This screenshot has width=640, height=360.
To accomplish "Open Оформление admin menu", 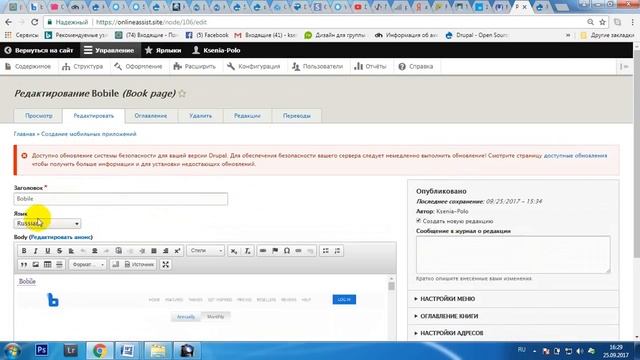I will (138, 67).
